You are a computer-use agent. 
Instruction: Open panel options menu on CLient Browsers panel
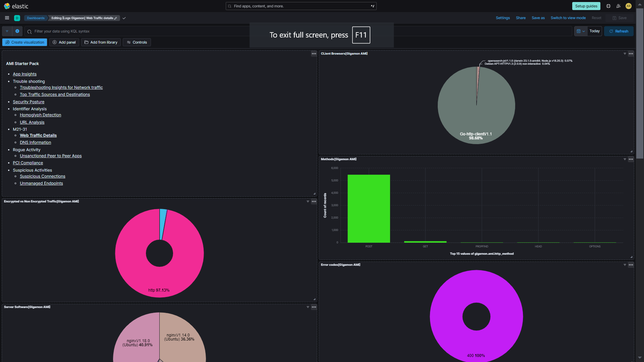click(631, 54)
